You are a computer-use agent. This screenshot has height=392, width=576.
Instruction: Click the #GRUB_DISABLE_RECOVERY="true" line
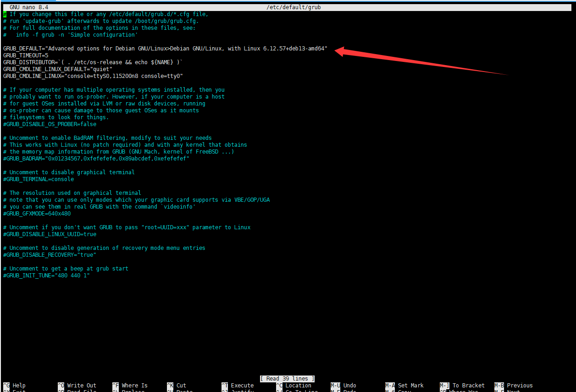(50, 255)
